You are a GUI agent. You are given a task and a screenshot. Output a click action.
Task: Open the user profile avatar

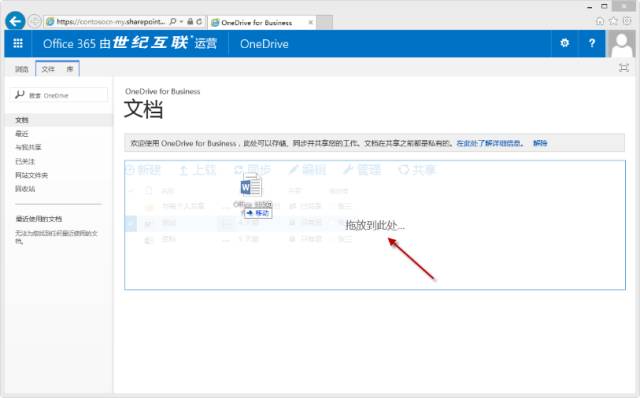click(622, 43)
